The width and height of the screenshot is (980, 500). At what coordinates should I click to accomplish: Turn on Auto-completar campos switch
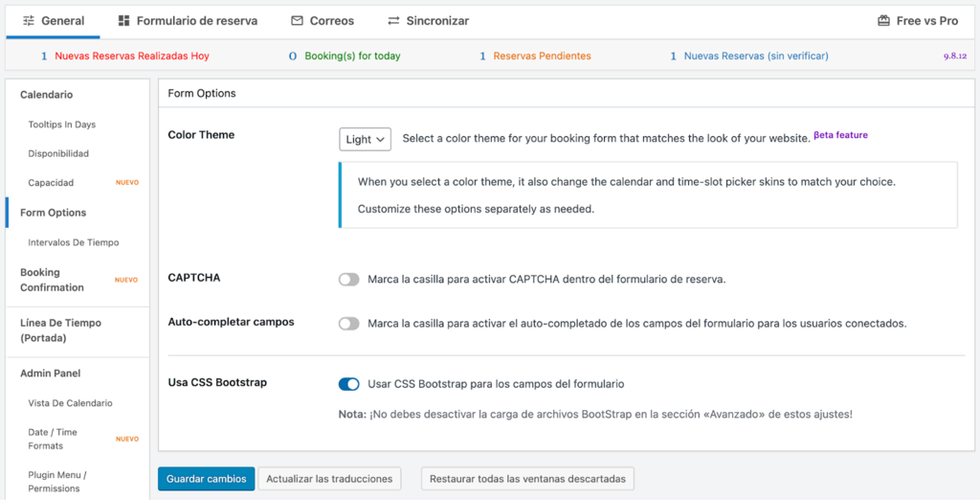349,324
